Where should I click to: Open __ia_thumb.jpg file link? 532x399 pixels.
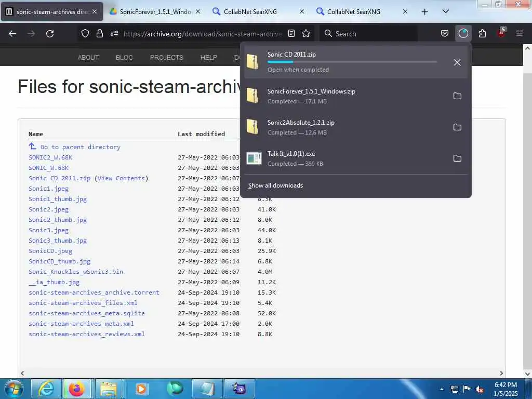click(x=54, y=282)
